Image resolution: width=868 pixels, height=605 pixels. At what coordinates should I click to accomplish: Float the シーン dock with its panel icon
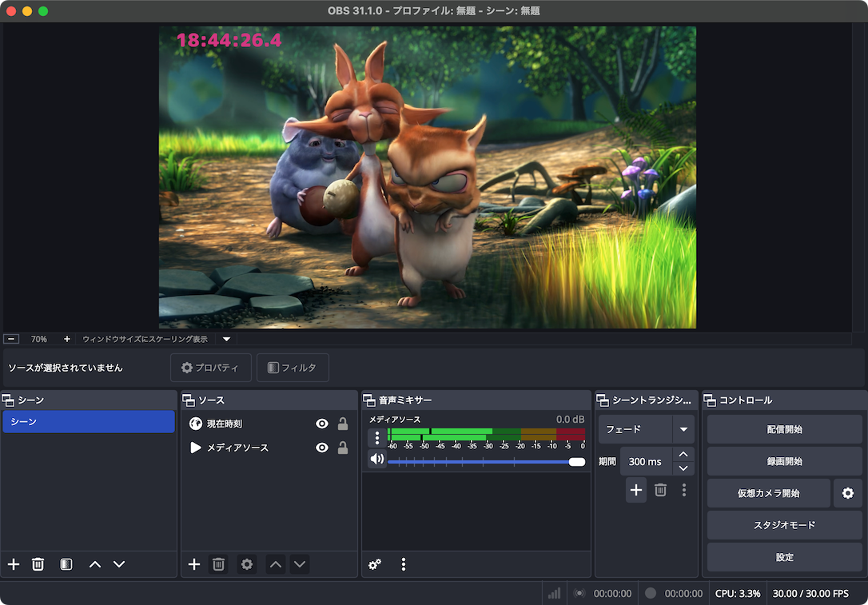point(8,400)
